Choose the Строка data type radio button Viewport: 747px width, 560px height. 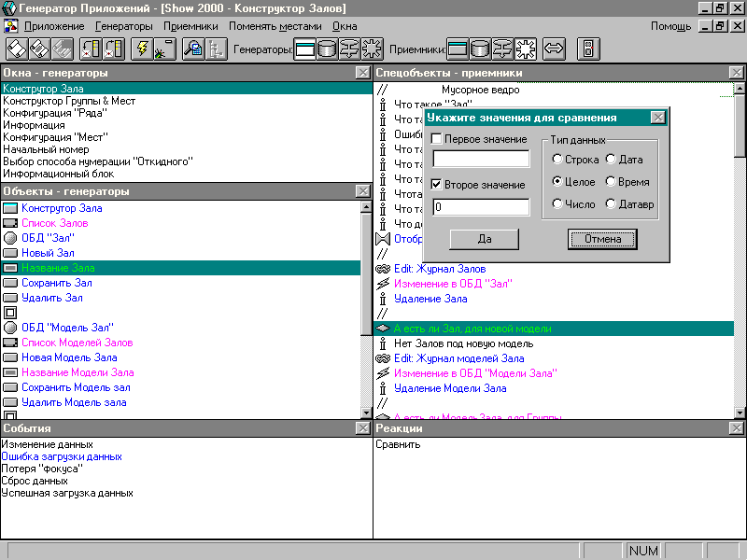(557, 160)
